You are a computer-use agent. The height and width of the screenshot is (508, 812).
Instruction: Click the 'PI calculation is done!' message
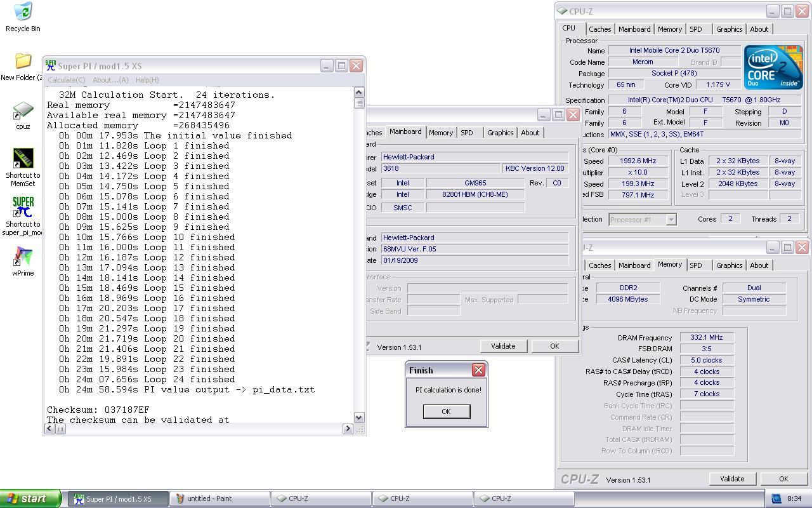click(448, 390)
